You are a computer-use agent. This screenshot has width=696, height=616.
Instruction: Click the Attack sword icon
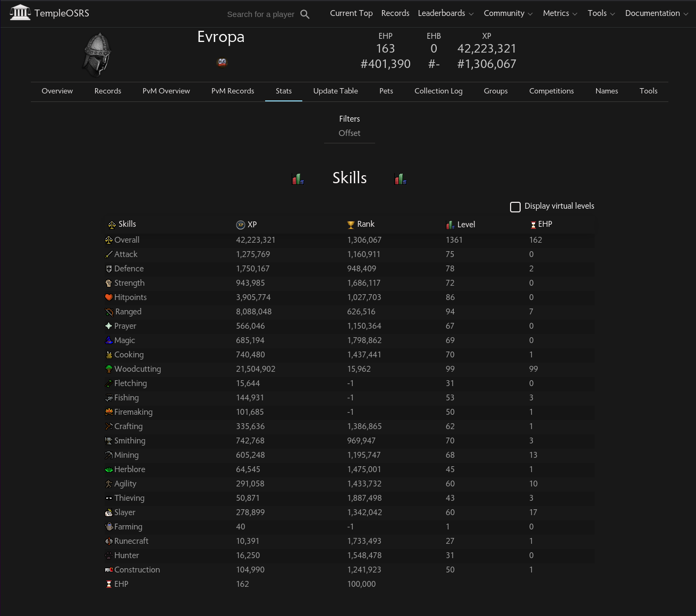pyautogui.click(x=109, y=254)
